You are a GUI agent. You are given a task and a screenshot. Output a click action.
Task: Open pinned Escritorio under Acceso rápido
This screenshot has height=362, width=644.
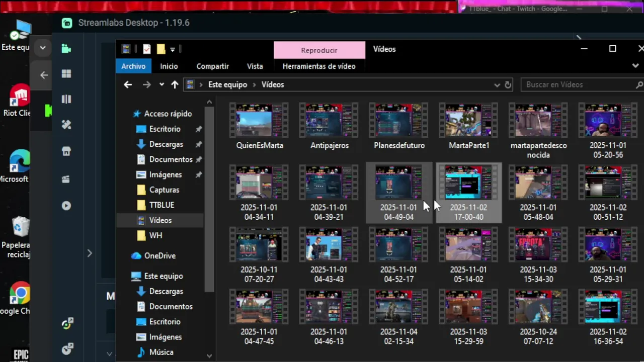[x=165, y=129]
